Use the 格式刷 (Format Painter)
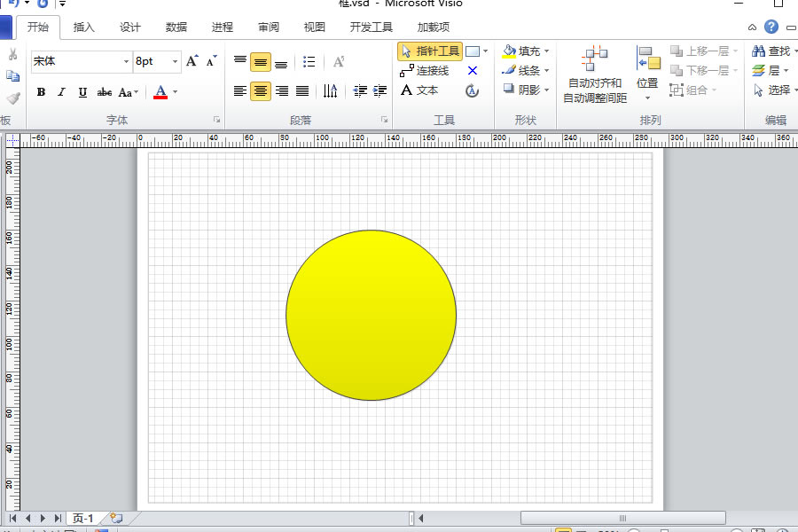 coord(12,96)
